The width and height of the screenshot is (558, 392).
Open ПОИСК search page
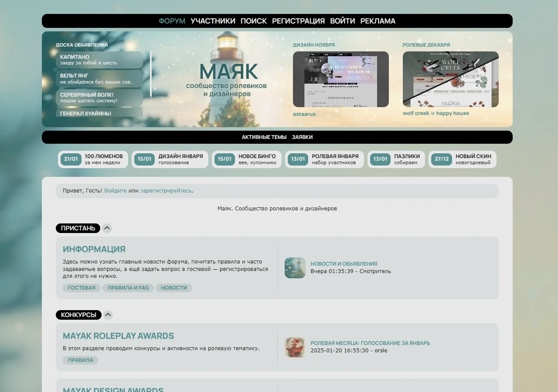coord(254,21)
